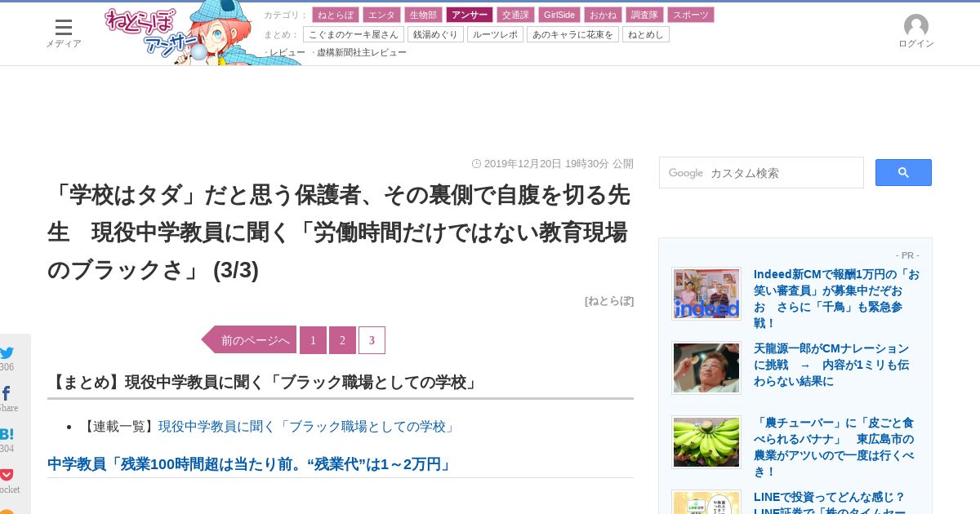The image size is (980, 514).
Task: Select the 生物部 category tab
Action: 423,15
